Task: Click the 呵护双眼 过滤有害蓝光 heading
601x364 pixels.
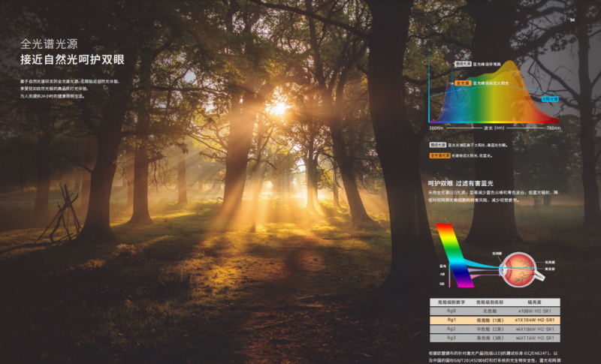Action: coord(461,182)
